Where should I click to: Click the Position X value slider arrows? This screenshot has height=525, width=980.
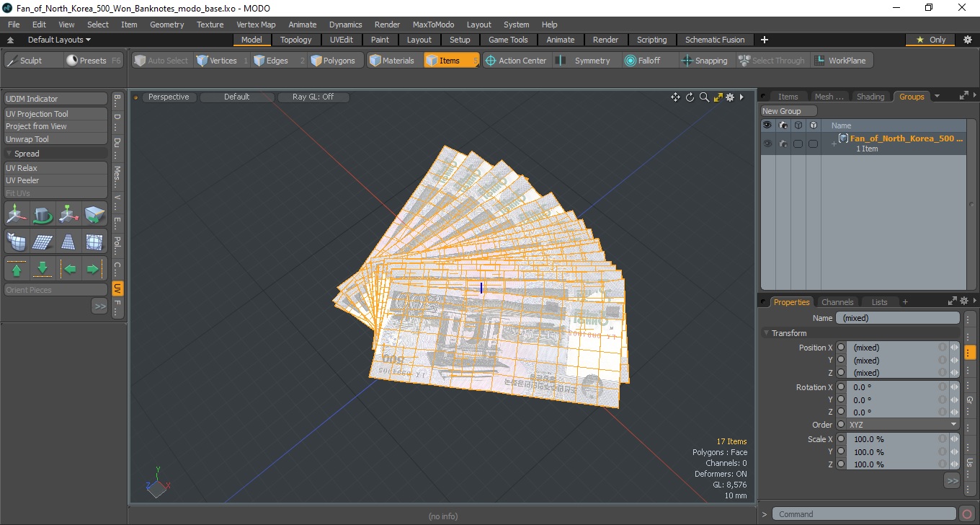pos(954,348)
